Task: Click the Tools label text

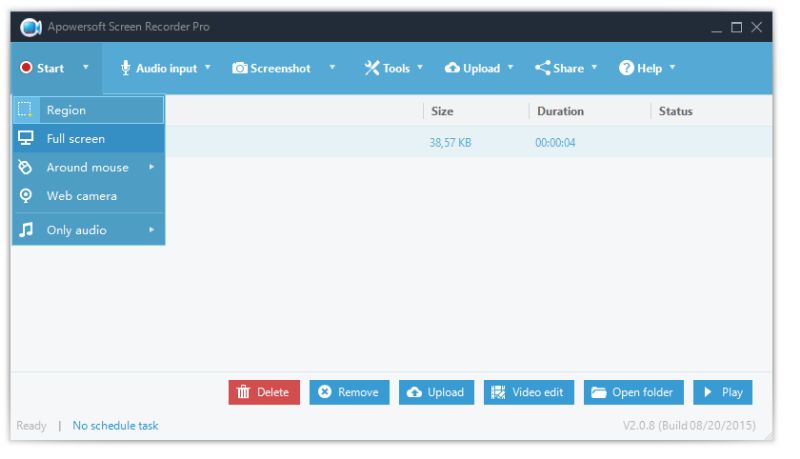Action: coord(396,68)
